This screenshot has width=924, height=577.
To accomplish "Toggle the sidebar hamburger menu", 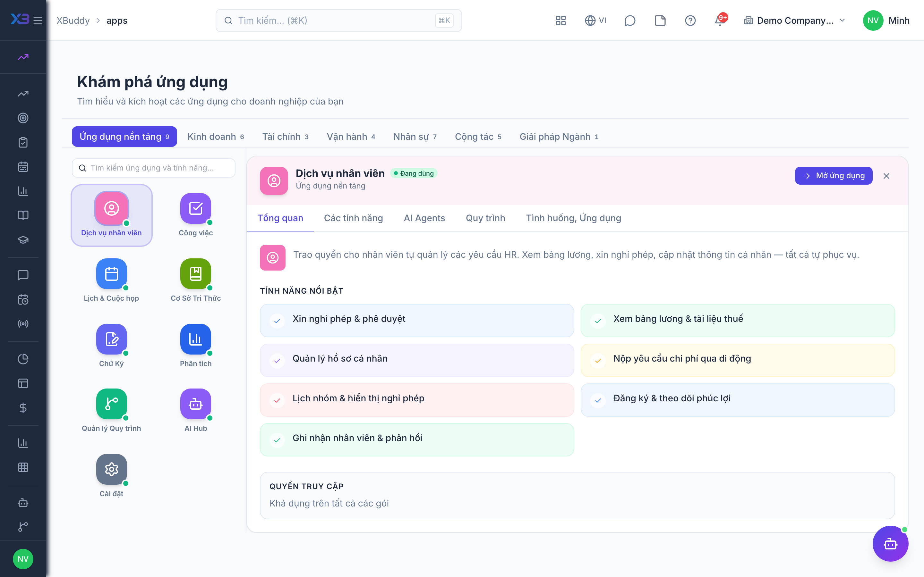I will click(x=38, y=20).
